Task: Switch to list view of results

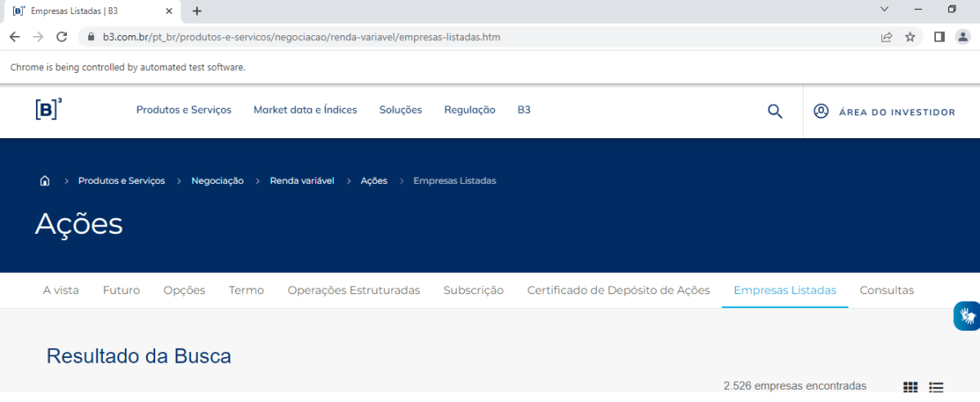Action: tap(936, 386)
